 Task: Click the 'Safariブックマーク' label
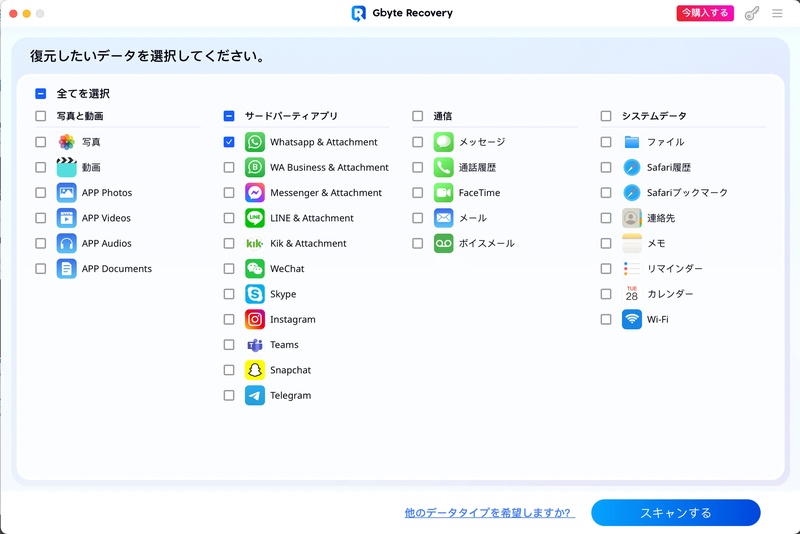point(687,193)
